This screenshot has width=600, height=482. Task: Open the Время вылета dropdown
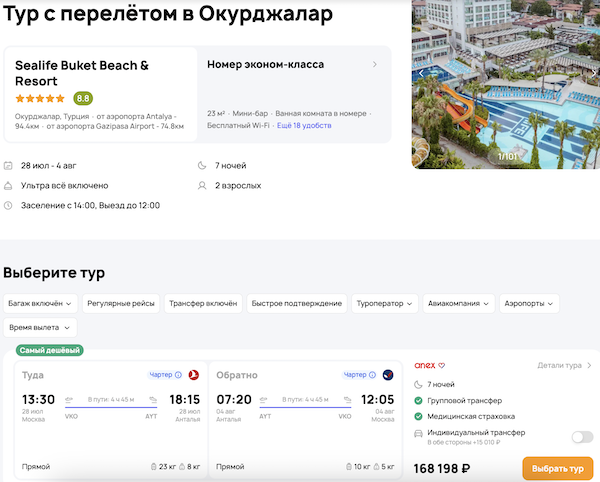click(40, 327)
